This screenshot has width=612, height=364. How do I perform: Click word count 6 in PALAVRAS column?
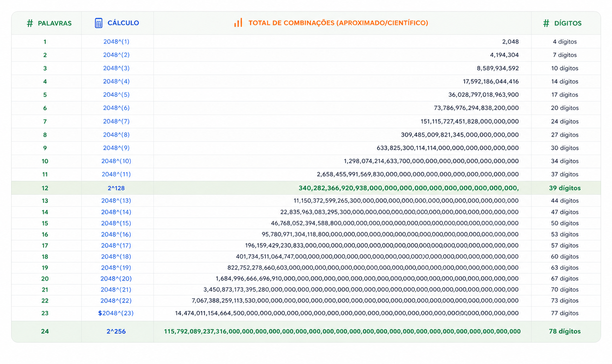pyautogui.click(x=45, y=108)
